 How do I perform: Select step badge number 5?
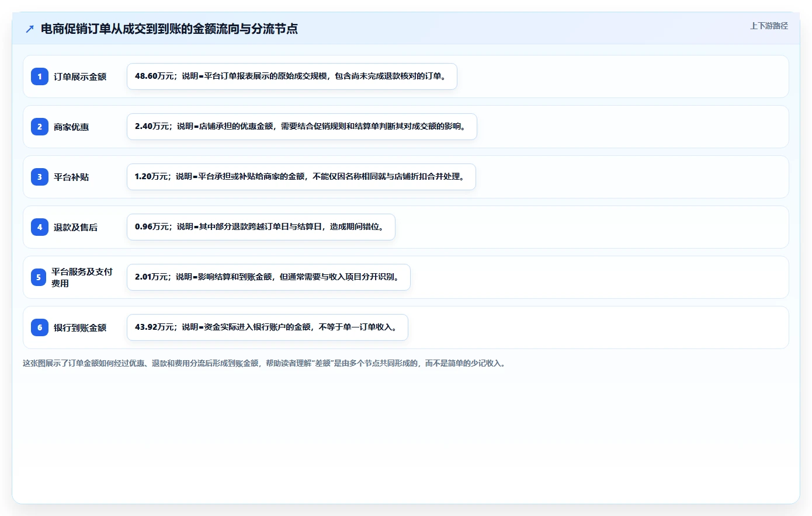(39, 277)
